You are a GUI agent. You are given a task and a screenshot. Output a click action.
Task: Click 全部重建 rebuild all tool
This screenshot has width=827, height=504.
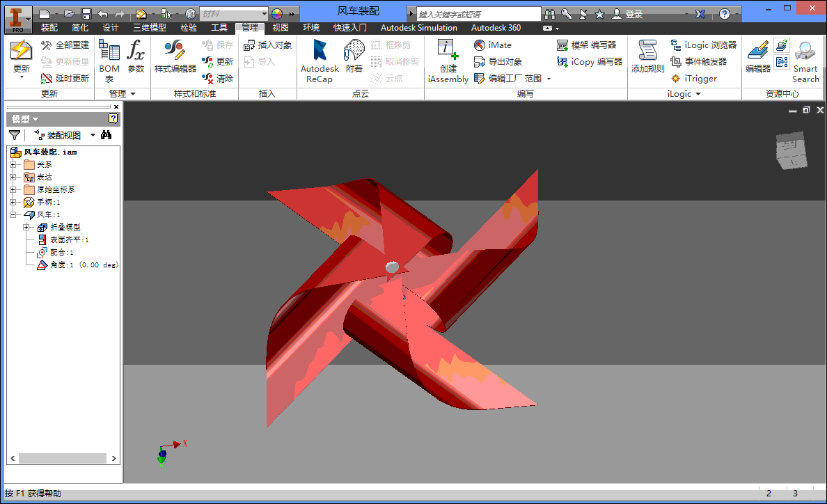pyautogui.click(x=65, y=45)
